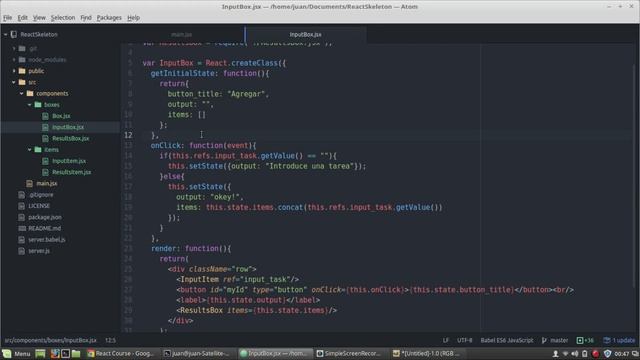Open server.babel.js in the tree
Screen dimensions: 640x360
47,240
